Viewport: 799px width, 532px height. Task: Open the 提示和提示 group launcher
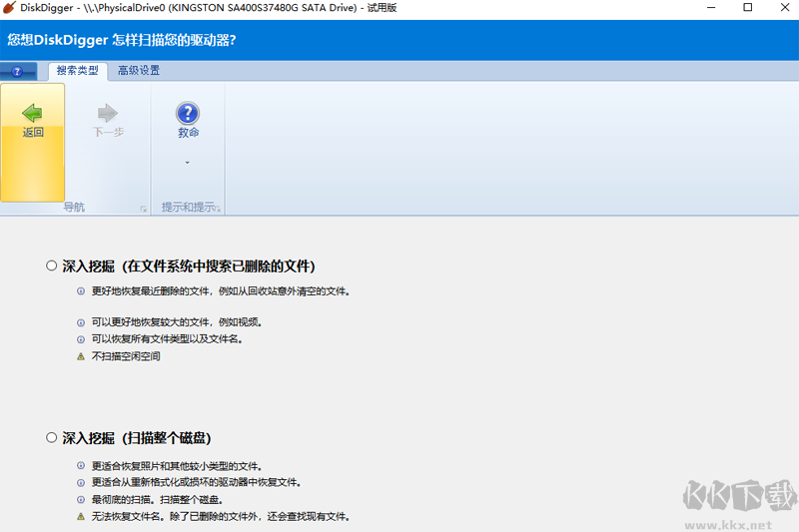[219, 209]
